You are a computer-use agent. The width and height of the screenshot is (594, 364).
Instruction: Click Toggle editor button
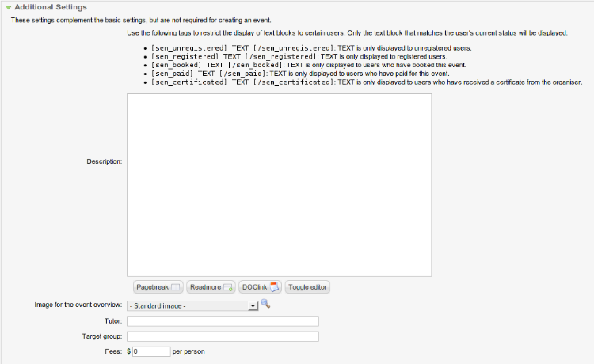pos(307,287)
